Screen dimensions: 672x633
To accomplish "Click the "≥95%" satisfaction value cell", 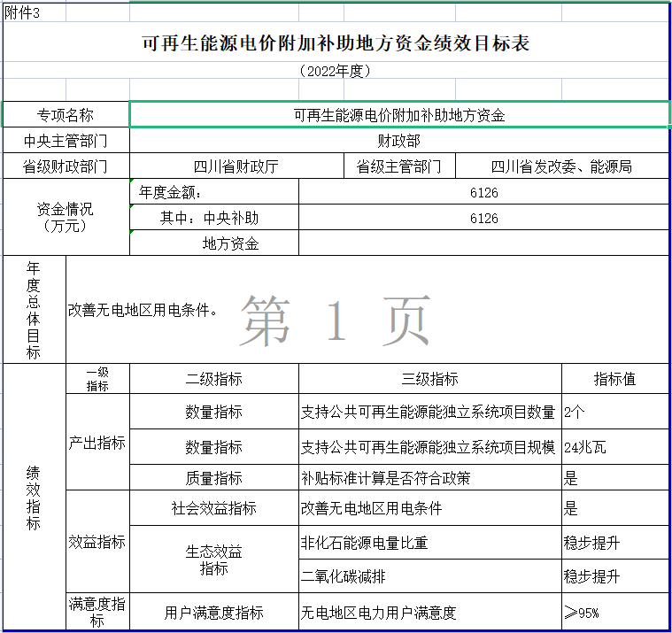I will click(614, 612).
